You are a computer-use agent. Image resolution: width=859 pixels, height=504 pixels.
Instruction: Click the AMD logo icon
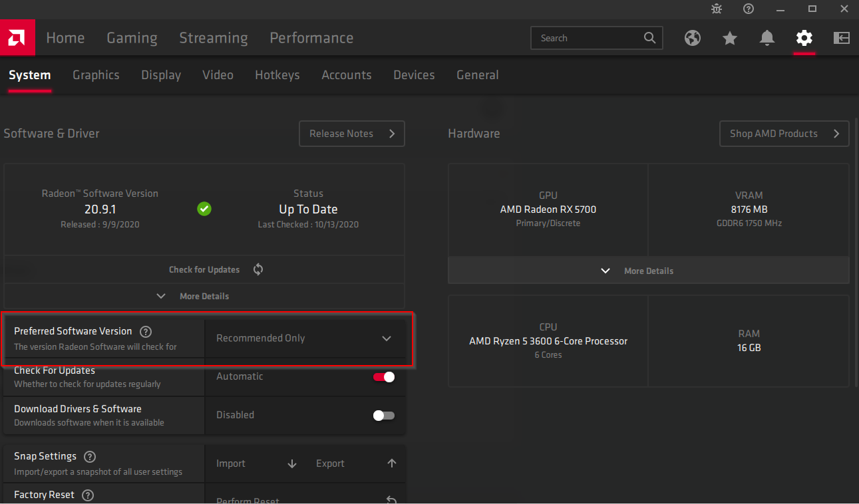(17, 38)
